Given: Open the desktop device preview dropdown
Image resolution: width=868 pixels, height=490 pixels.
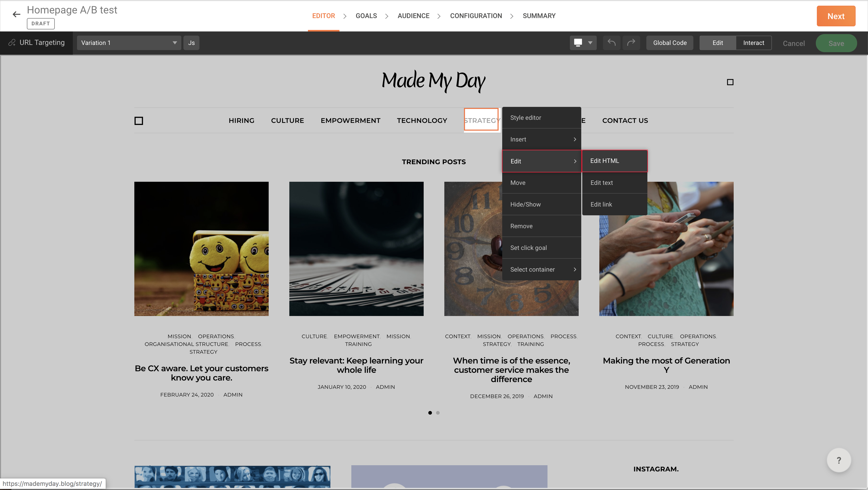Looking at the screenshot, I should point(583,43).
